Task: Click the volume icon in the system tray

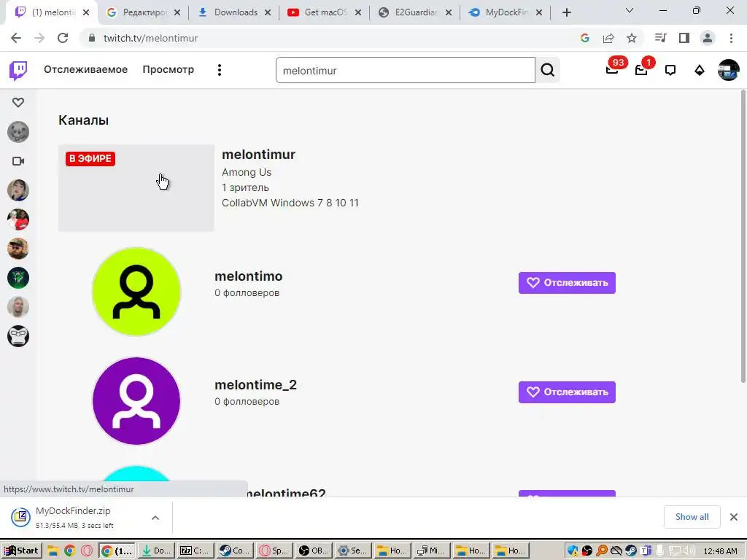Action: tap(689, 551)
